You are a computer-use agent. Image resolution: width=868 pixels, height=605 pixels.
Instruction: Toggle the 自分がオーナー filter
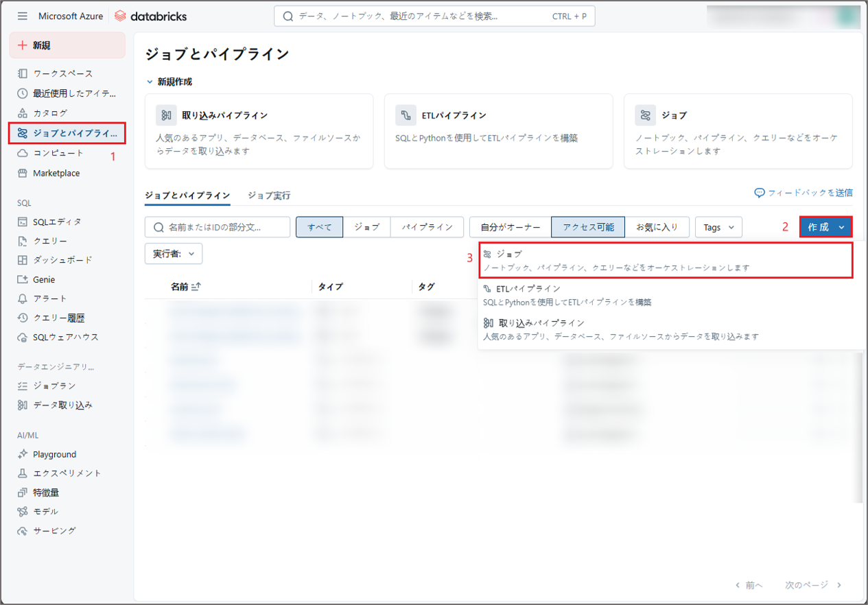click(x=510, y=227)
